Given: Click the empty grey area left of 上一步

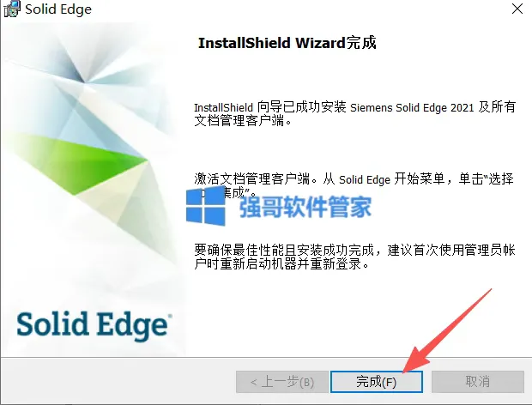Looking at the screenshot, I should 118,382.
